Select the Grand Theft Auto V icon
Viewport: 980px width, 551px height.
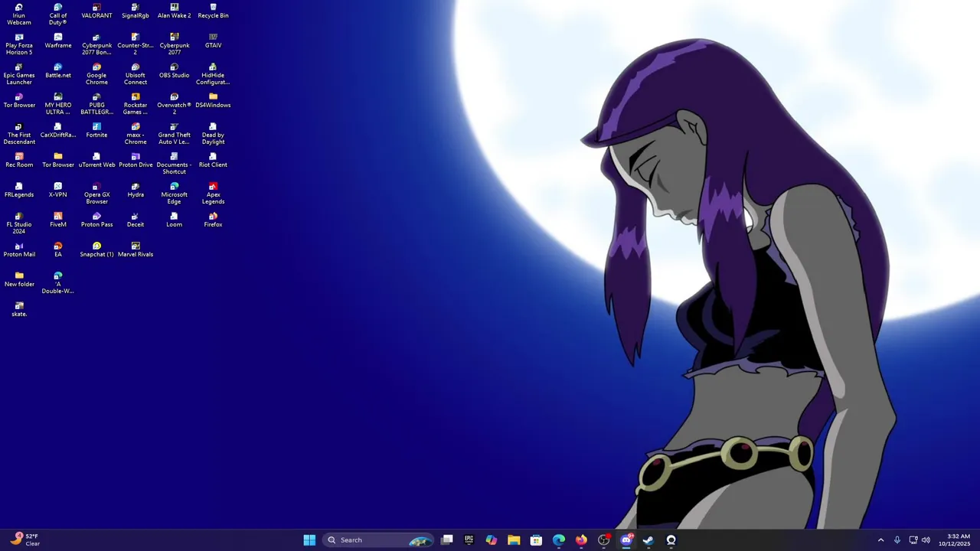[x=175, y=133]
